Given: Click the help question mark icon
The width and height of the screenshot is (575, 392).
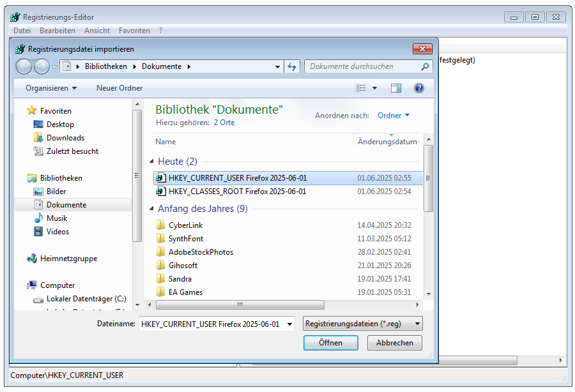Looking at the screenshot, I should point(419,88).
